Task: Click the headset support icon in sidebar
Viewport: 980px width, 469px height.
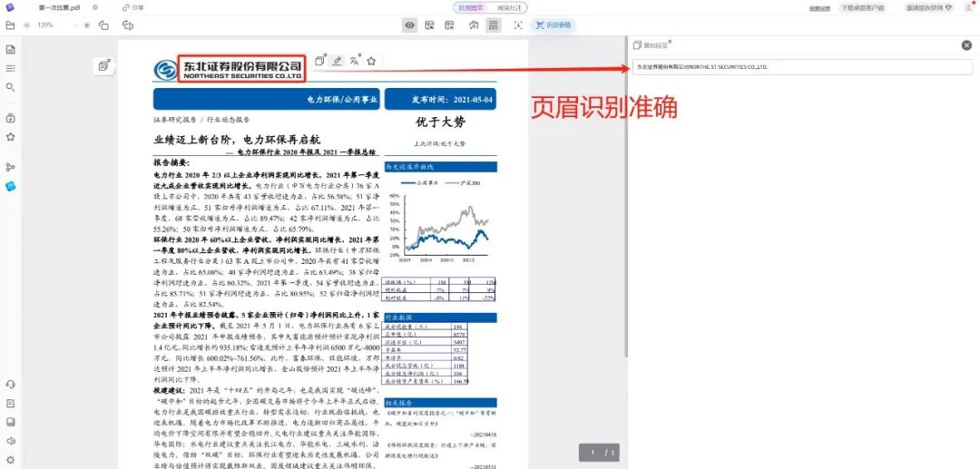Action: 10,384
